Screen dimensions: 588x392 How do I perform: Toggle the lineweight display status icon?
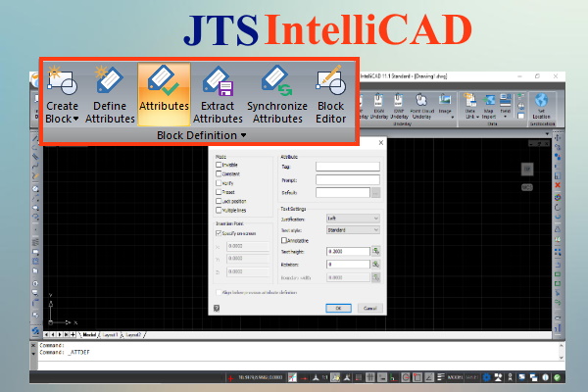click(x=441, y=377)
